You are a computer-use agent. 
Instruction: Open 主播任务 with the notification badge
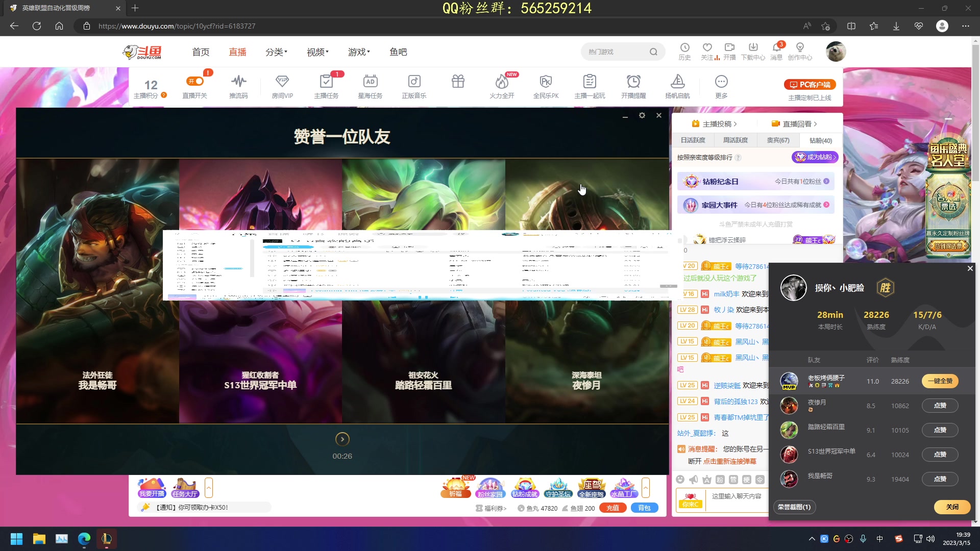point(326,86)
